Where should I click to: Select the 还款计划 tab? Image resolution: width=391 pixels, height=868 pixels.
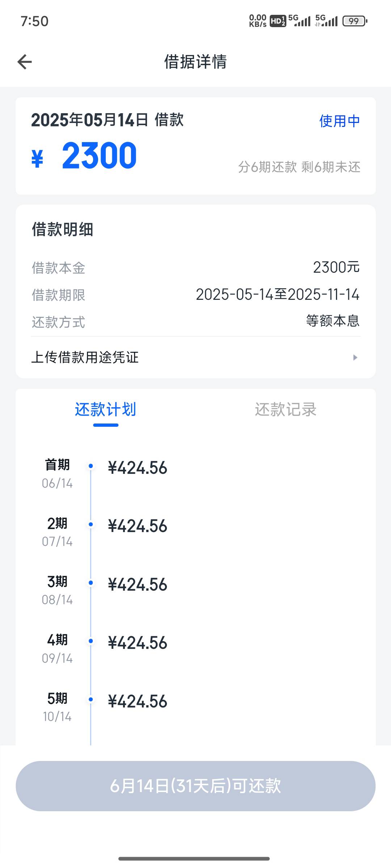106,410
